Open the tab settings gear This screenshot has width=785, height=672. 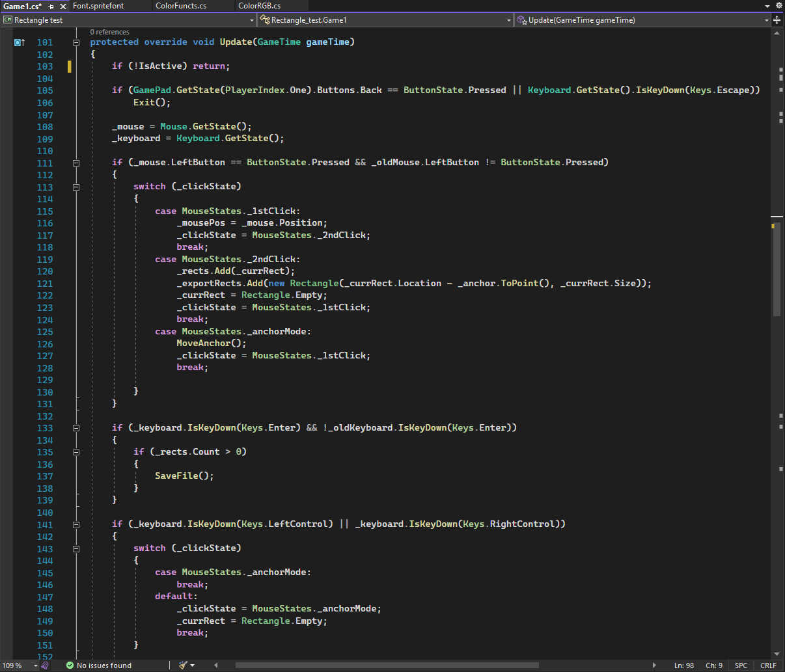(778, 6)
